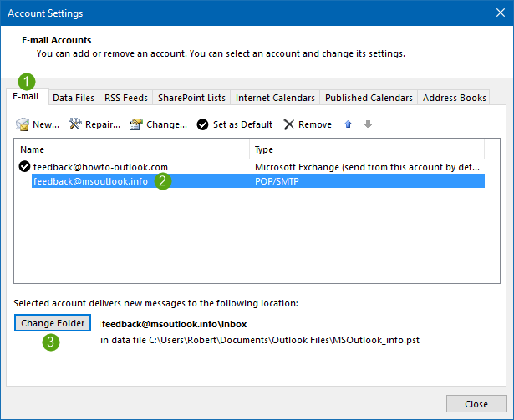Viewport: 514px width, 420px height.
Task: Open the RSS Feeds tab
Action: click(126, 98)
